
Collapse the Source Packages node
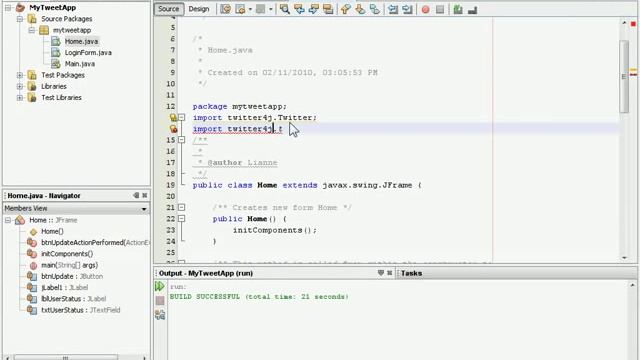coord(20,19)
